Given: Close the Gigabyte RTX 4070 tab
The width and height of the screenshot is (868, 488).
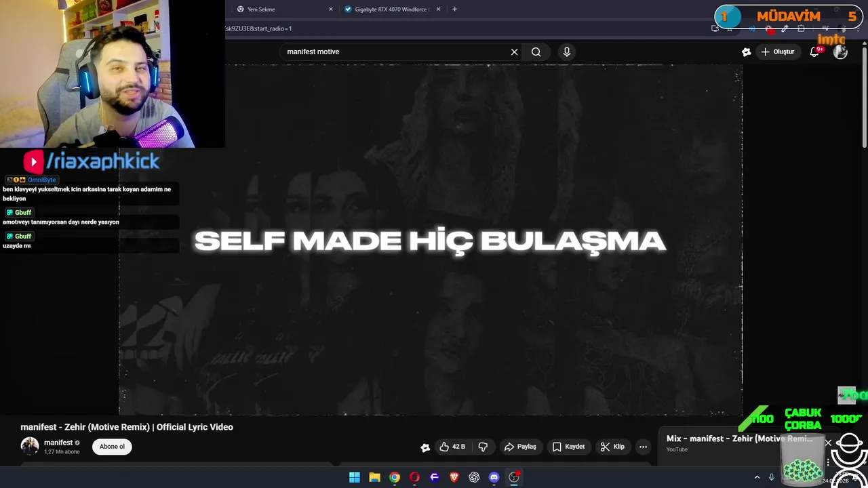Looking at the screenshot, I should [438, 9].
